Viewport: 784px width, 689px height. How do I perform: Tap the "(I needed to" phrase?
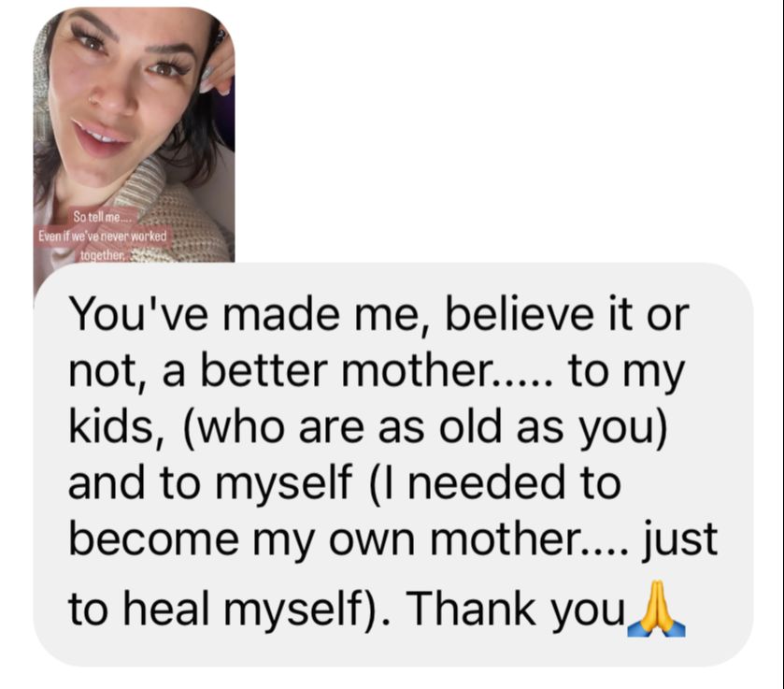[x=495, y=482]
